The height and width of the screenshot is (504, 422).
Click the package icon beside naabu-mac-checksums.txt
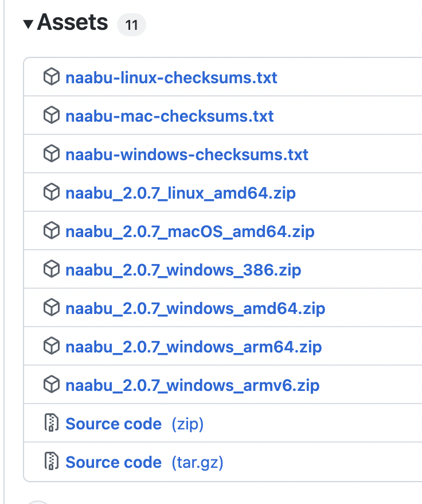point(52,115)
